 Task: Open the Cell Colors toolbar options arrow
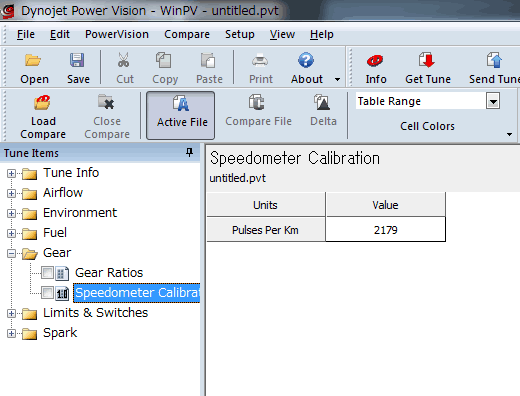click(x=509, y=134)
